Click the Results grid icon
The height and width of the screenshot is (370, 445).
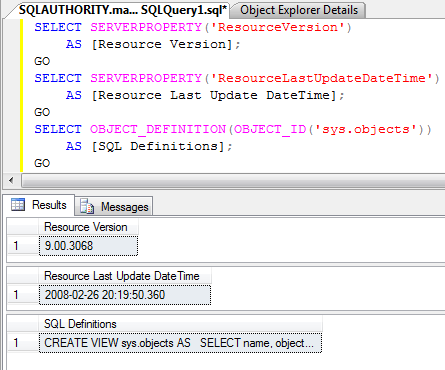click(x=18, y=205)
